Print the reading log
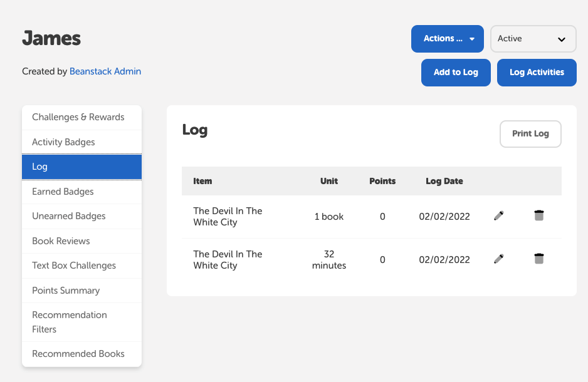This screenshot has width=588, height=382. click(530, 134)
